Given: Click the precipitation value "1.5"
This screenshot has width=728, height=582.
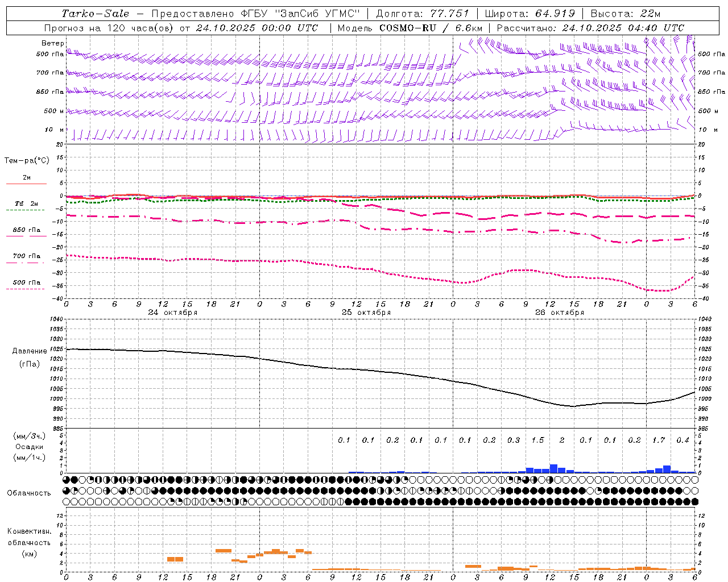Looking at the screenshot, I should 537,440.
